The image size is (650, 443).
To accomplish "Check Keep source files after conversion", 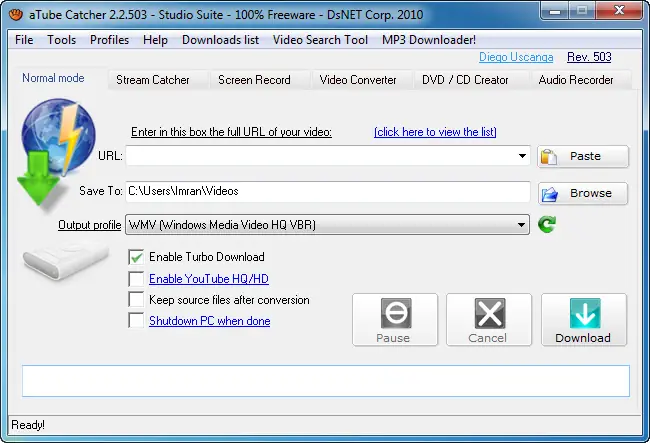I will 136,300.
